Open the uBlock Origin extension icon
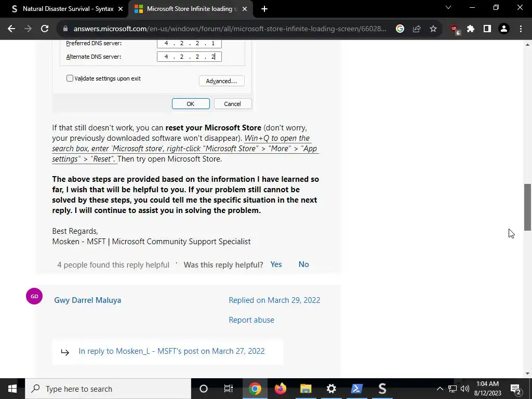532x399 pixels. (455, 30)
